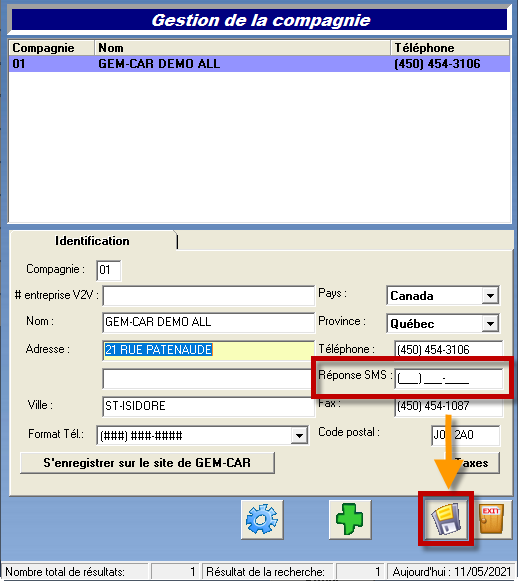The height and width of the screenshot is (581, 518).
Task: Select the Identification tab
Action: (x=93, y=241)
